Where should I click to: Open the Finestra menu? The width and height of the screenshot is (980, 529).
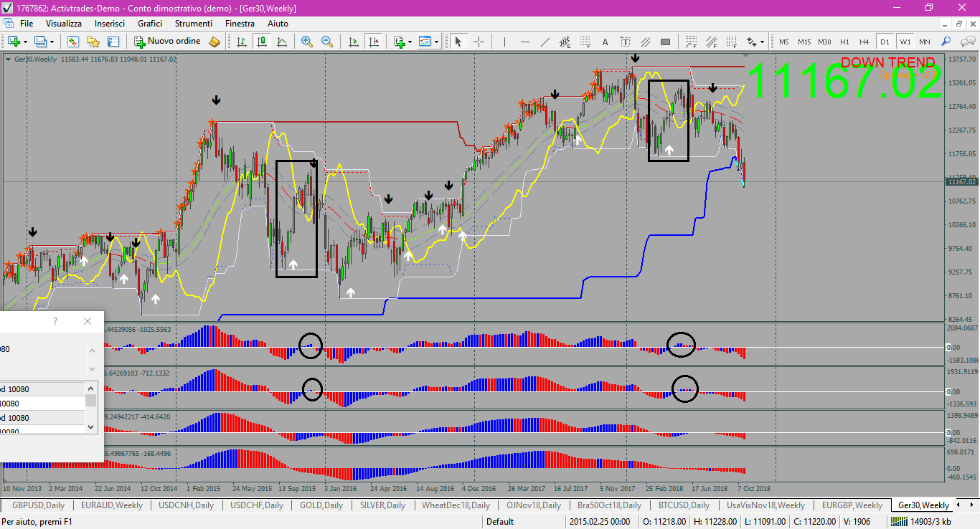click(240, 24)
